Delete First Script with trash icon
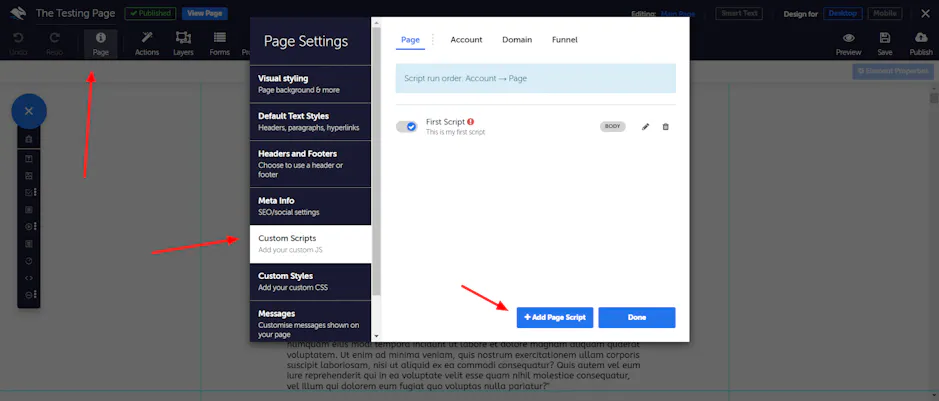The image size is (939, 401). click(x=665, y=127)
